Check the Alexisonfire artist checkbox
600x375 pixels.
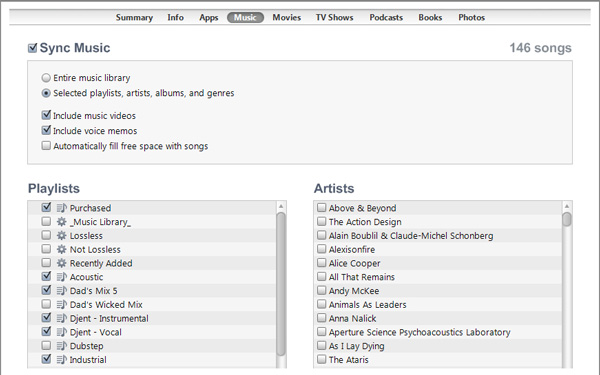321,249
